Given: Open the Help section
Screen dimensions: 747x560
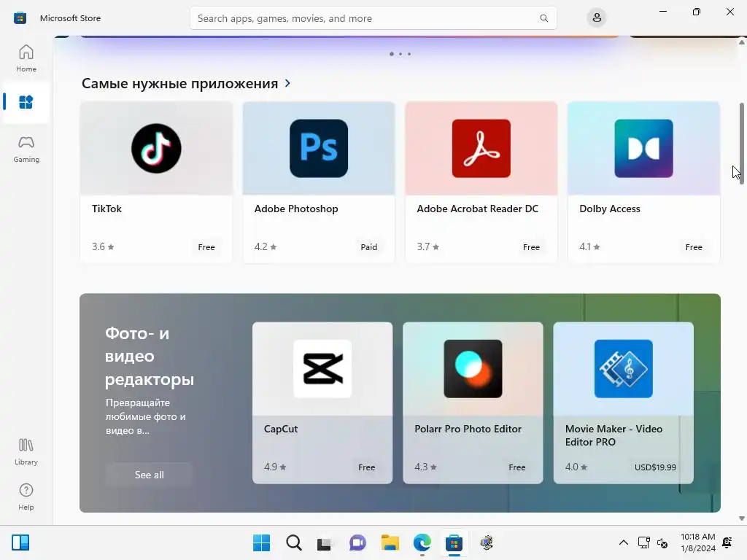Looking at the screenshot, I should (x=26, y=497).
